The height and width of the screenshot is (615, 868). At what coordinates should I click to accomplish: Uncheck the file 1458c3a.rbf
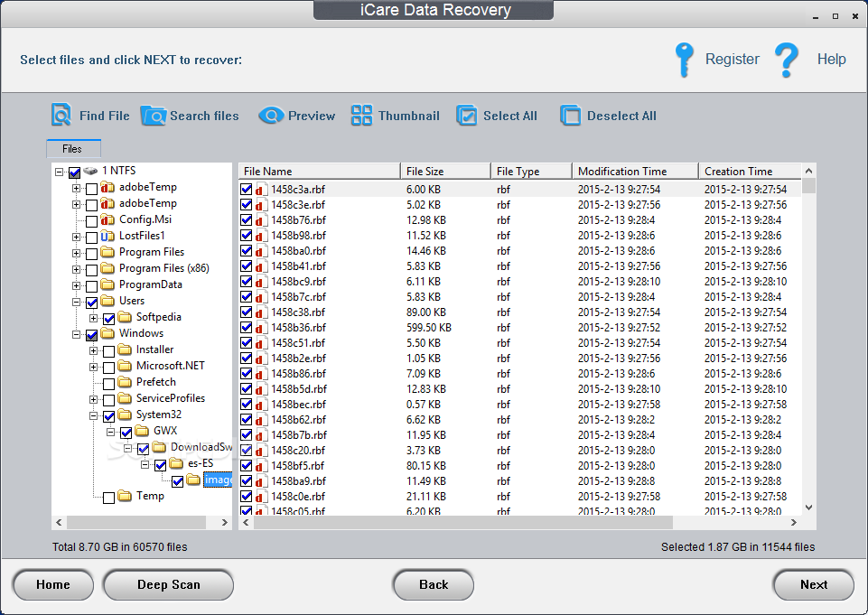tap(247, 189)
